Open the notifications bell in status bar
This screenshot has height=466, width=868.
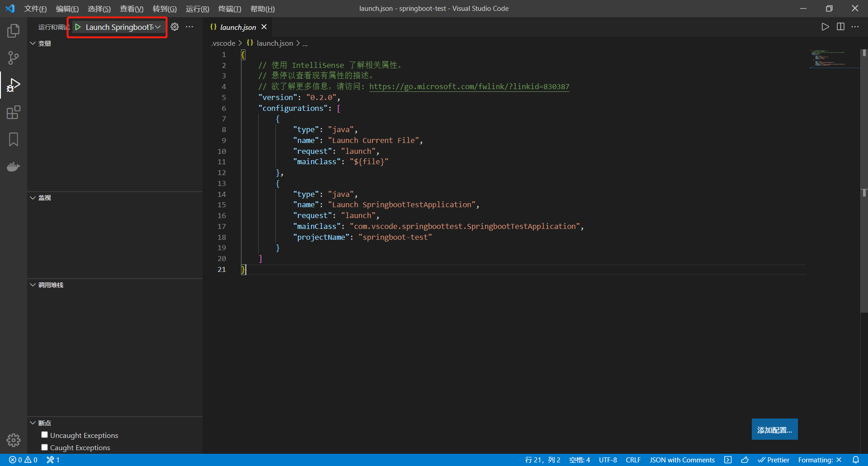pyautogui.click(x=856, y=460)
